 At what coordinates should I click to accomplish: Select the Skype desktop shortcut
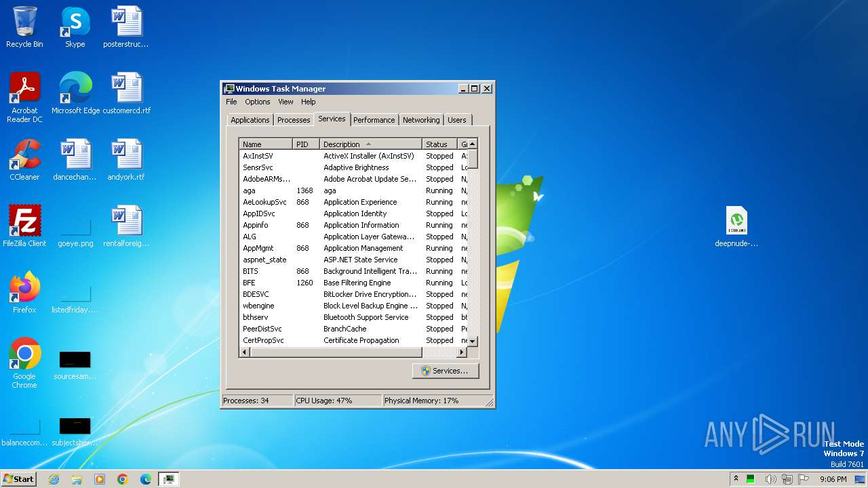tap(75, 27)
